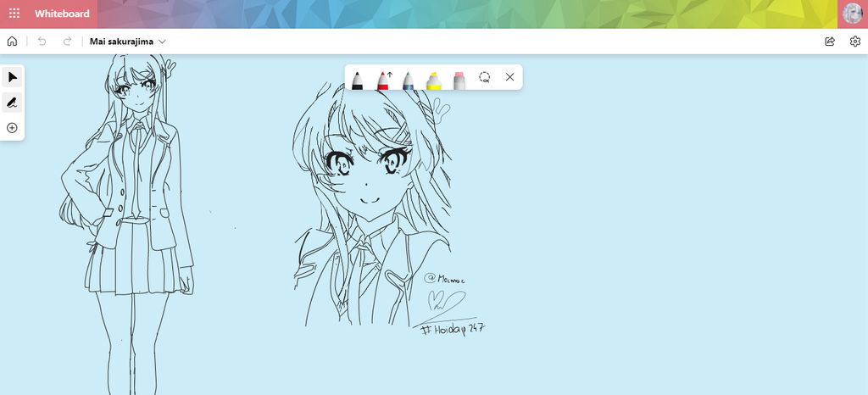Pick the yellow highlighter
This screenshot has width=868, height=395.
click(433, 81)
